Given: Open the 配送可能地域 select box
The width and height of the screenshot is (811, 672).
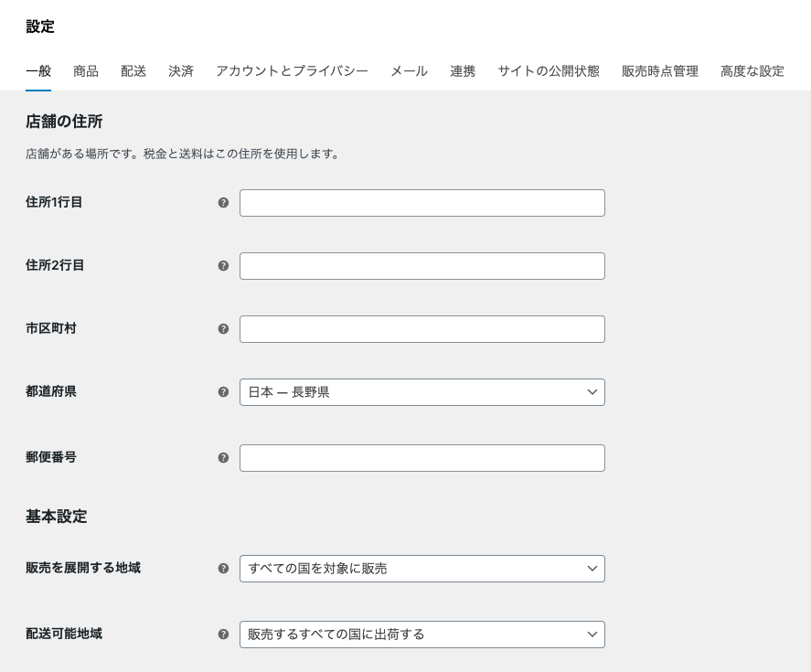Looking at the screenshot, I should point(422,635).
